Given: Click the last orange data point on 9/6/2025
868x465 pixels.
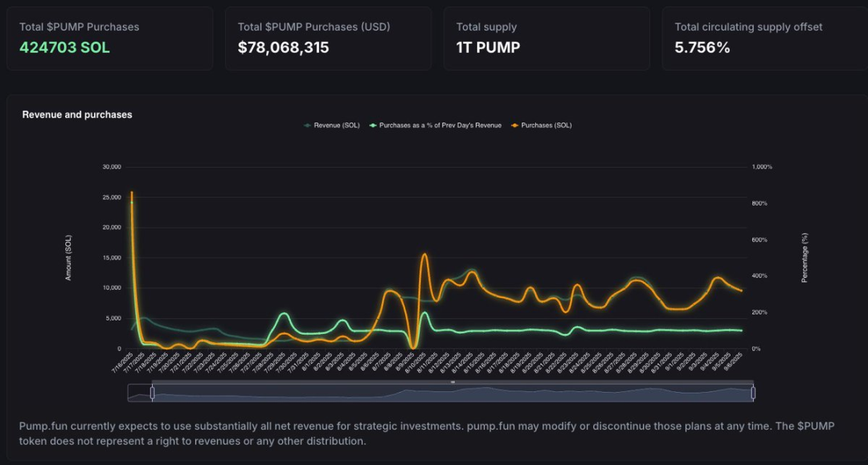Looking at the screenshot, I should [x=740, y=290].
